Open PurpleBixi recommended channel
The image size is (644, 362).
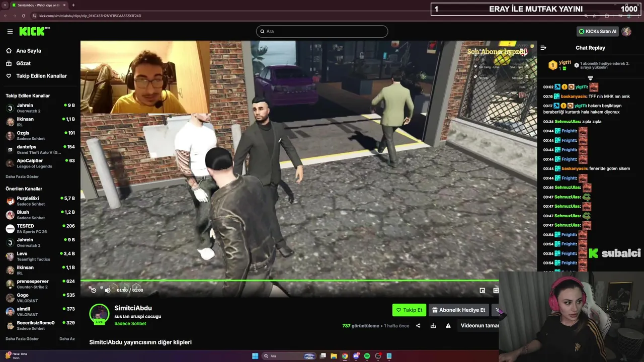pos(40,201)
